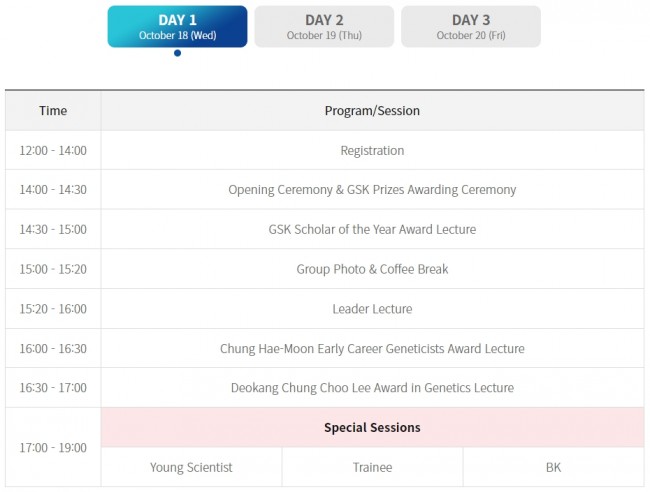Click the pink Special Sessions header

tap(372, 427)
